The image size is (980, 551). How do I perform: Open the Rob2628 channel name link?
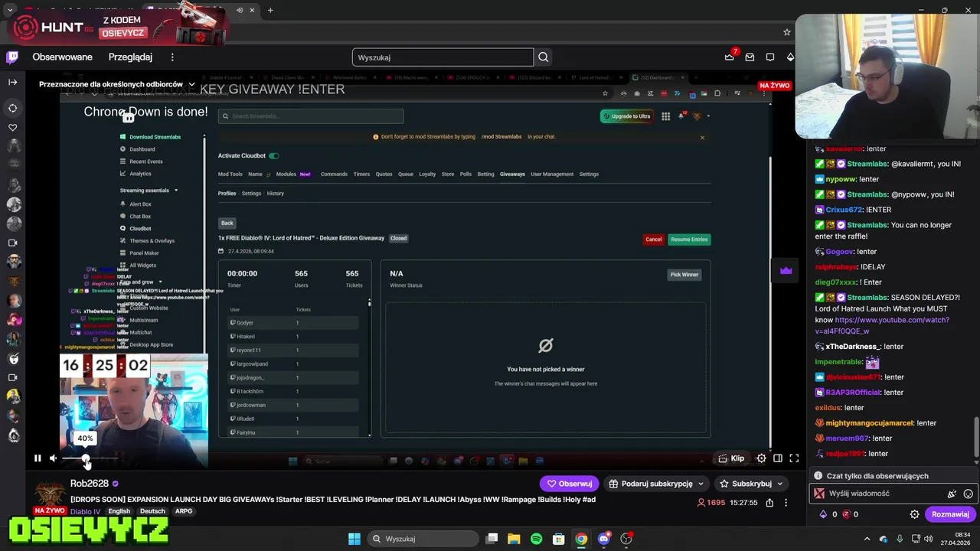click(x=90, y=484)
